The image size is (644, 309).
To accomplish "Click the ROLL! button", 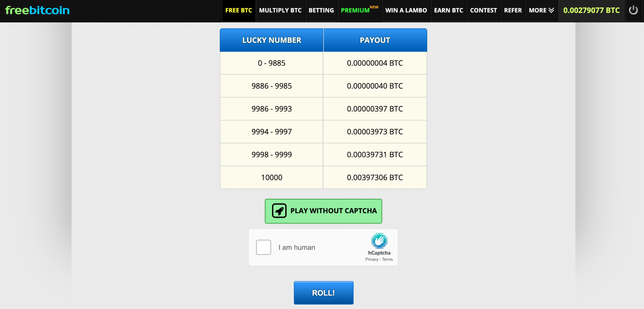I will coord(324,293).
